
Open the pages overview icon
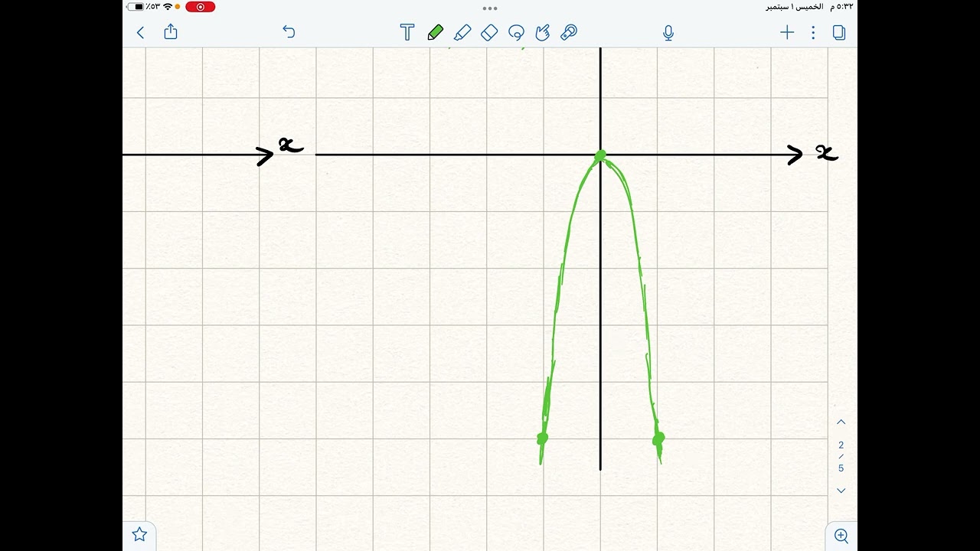pos(839,32)
